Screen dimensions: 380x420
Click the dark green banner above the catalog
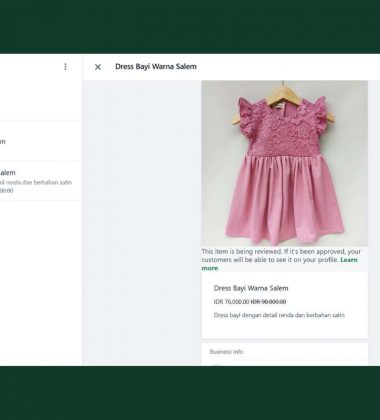click(190, 26)
